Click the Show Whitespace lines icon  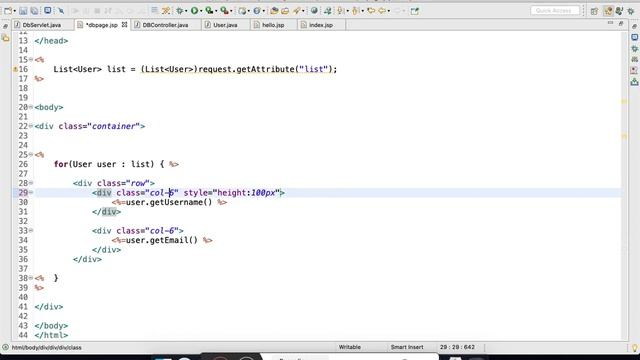click(x=154, y=11)
